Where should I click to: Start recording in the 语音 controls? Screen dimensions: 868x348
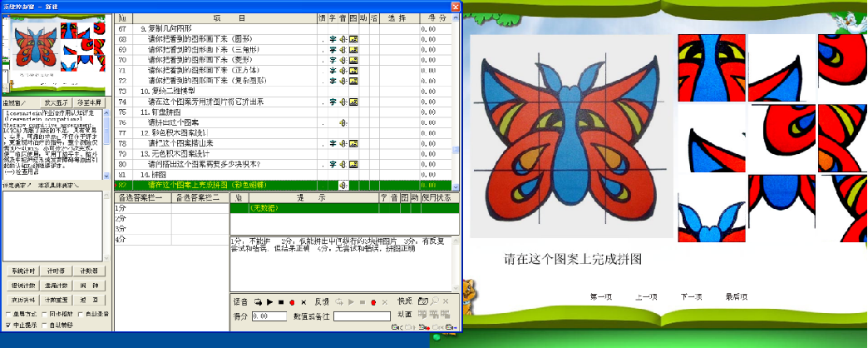click(292, 302)
